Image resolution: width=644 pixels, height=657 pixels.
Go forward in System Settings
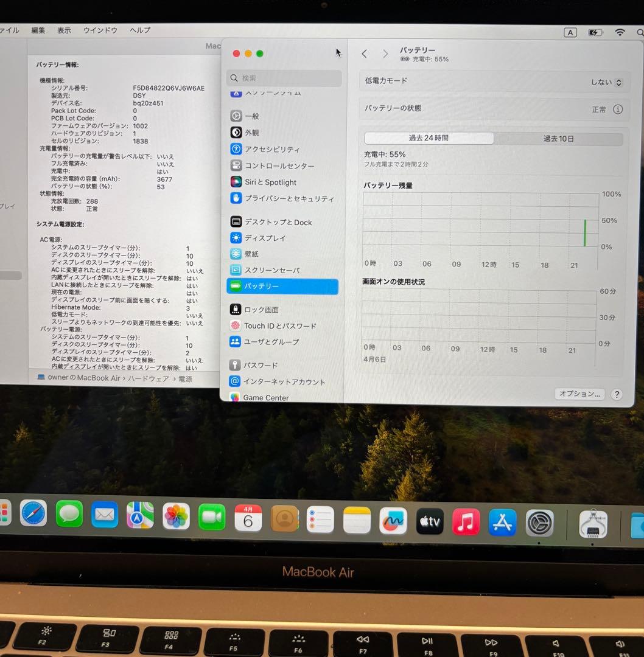pyautogui.click(x=385, y=54)
